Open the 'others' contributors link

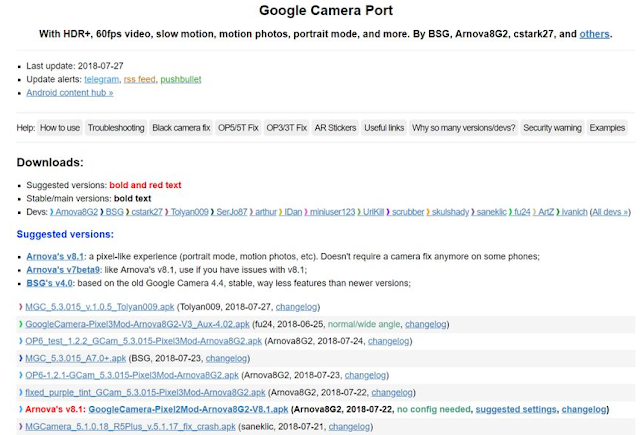click(x=594, y=34)
